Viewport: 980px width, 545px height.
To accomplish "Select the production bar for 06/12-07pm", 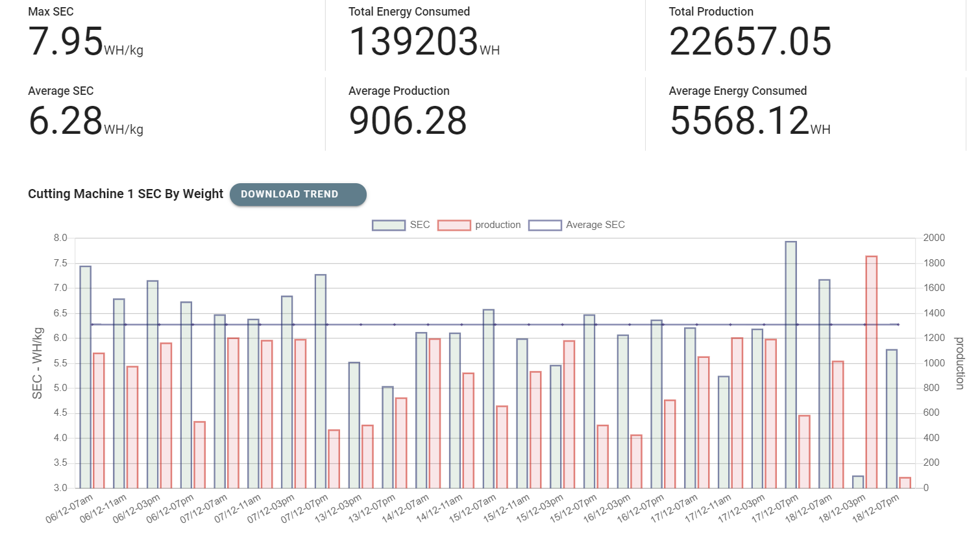I will click(199, 455).
